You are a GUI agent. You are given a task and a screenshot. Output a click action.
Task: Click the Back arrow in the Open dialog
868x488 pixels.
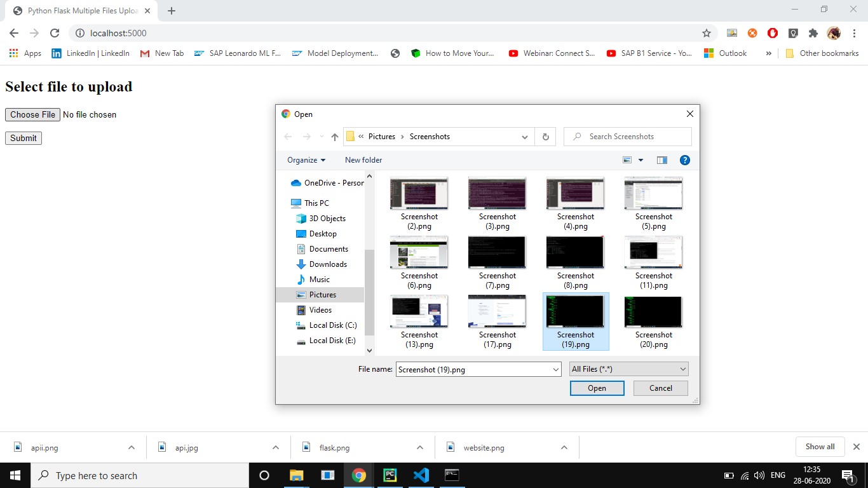[x=288, y=137]
